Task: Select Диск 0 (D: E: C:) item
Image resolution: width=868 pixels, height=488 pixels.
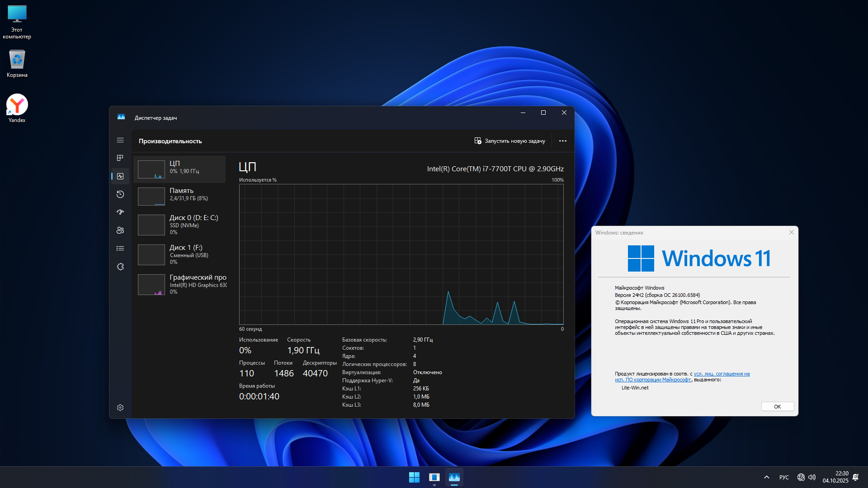Action: coord(180,225)
